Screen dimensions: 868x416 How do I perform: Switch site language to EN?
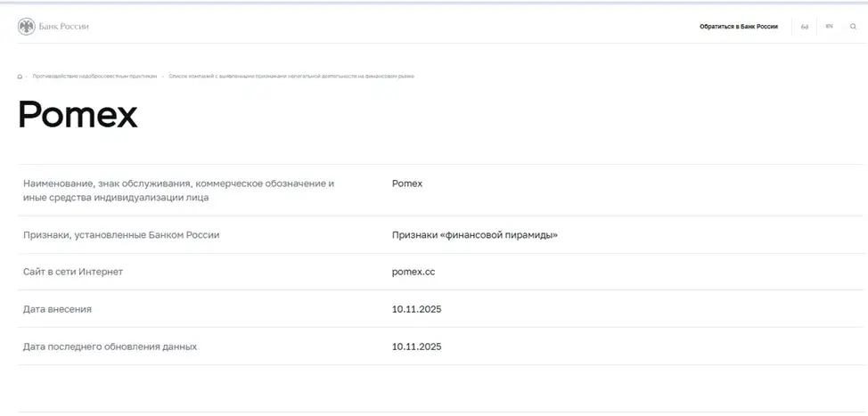click(x=830, y=27)
